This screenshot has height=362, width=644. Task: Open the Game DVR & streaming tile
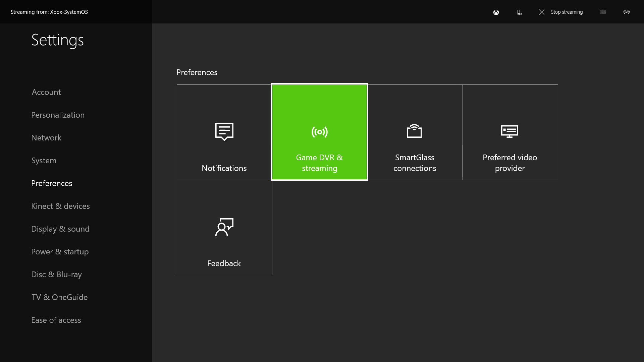(x=319, y=132)
